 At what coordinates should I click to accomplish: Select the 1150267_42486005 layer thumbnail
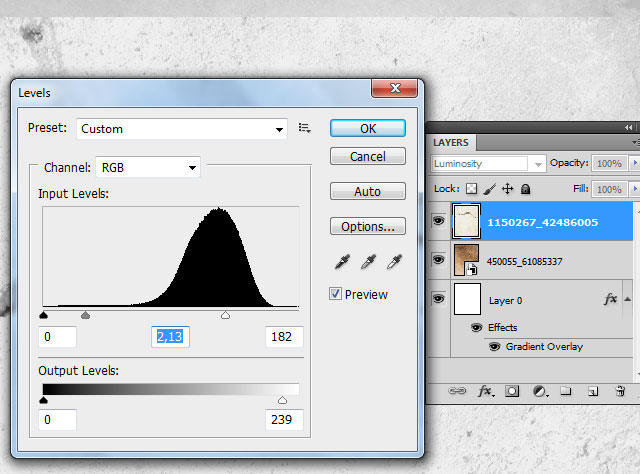[x=467, y=221]
